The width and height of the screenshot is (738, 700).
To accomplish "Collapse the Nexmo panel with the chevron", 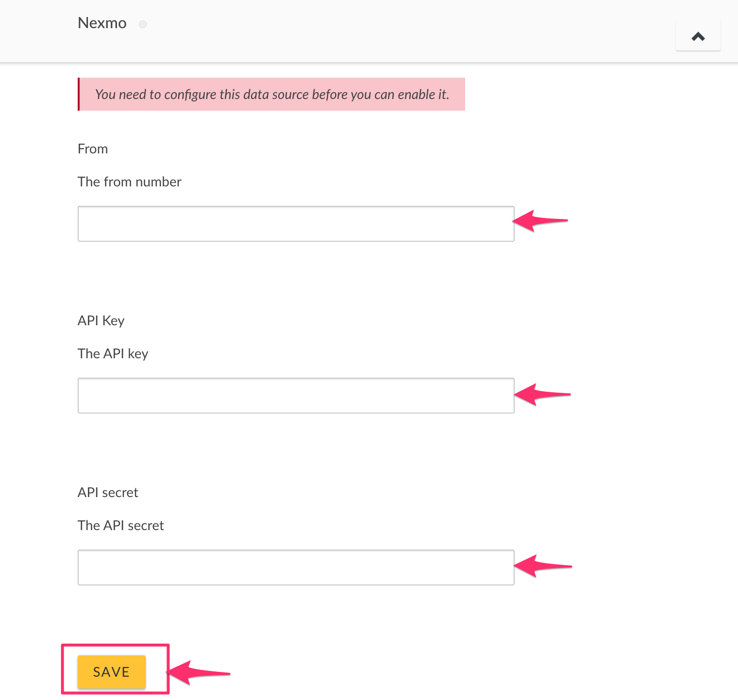I will pos(698,36).
